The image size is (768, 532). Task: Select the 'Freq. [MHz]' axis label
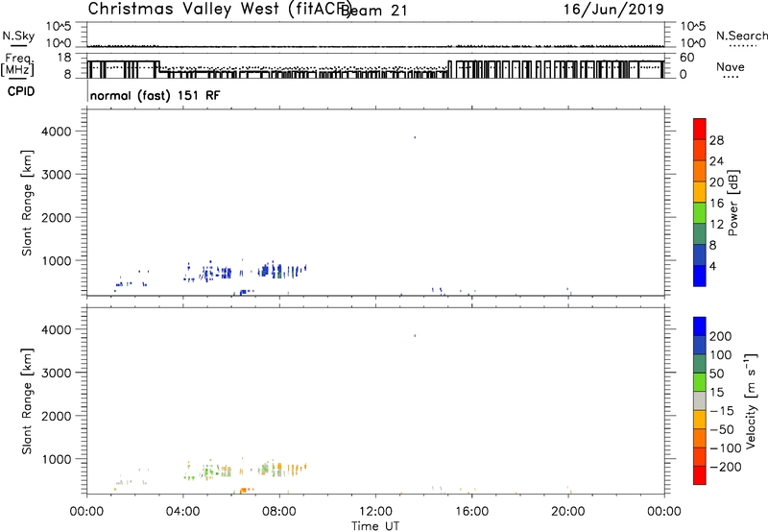(x=18, y=65)
